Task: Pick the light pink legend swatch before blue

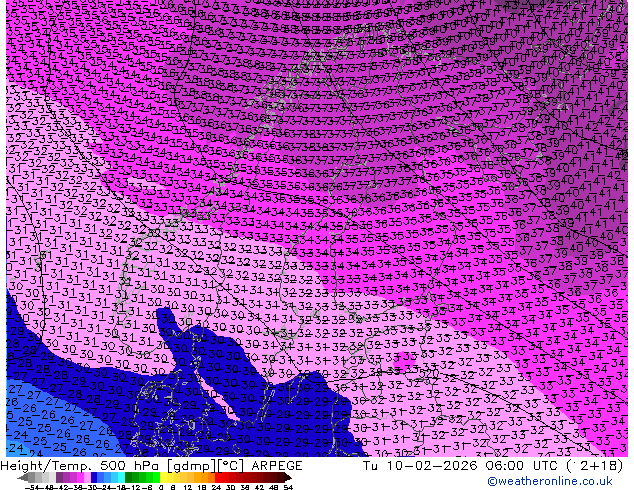Action: 87,477
